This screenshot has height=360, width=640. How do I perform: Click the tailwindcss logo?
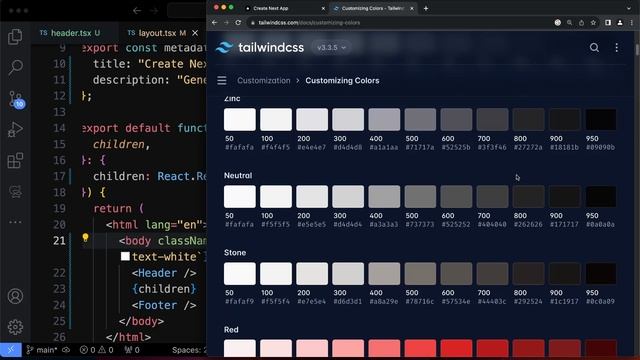click(260, 47)
